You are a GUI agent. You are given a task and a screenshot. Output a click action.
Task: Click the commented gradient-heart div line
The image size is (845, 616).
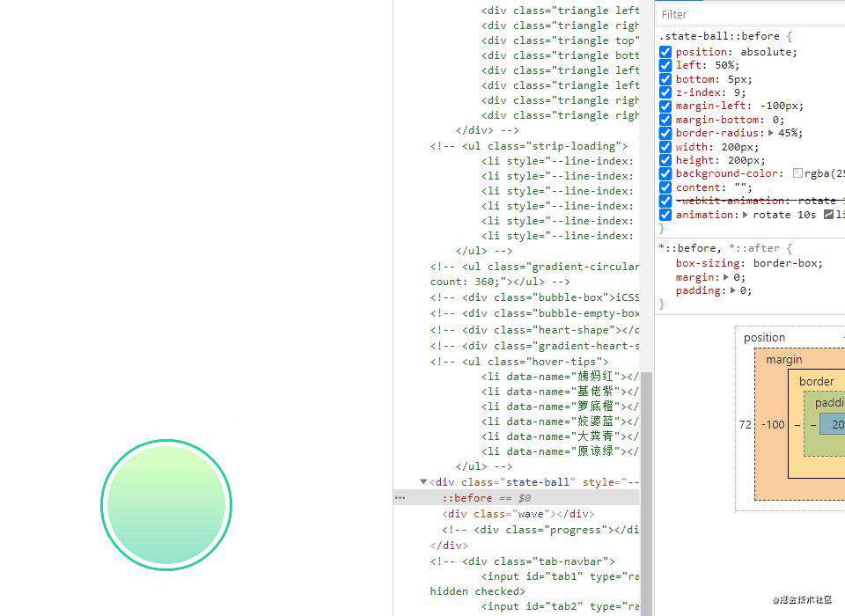pos(534,346)
